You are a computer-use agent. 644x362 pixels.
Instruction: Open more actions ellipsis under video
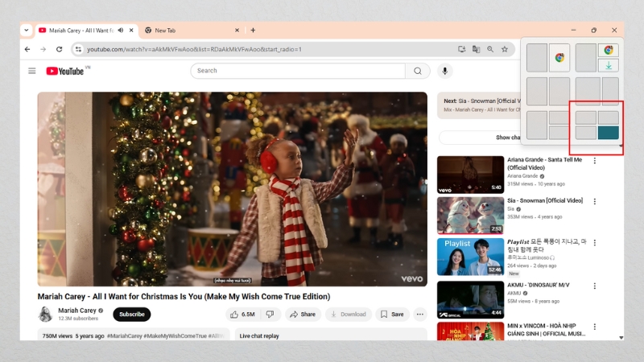click(x=419, y=314)
